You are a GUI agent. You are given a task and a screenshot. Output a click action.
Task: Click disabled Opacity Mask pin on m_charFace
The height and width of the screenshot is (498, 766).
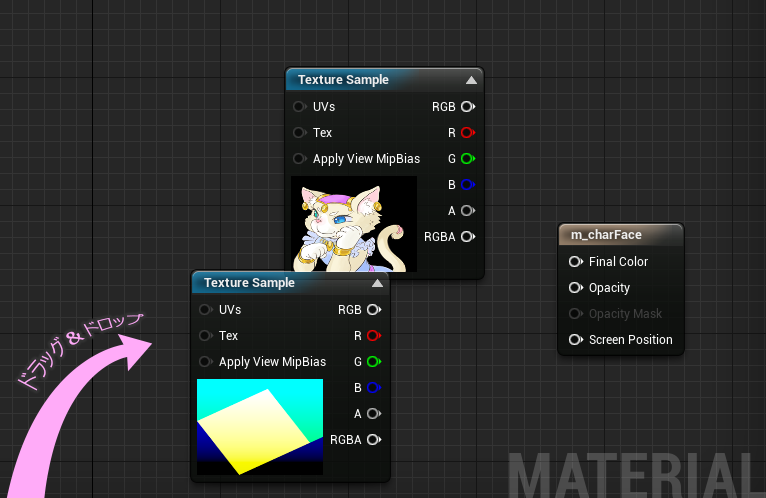click(576, 314)
